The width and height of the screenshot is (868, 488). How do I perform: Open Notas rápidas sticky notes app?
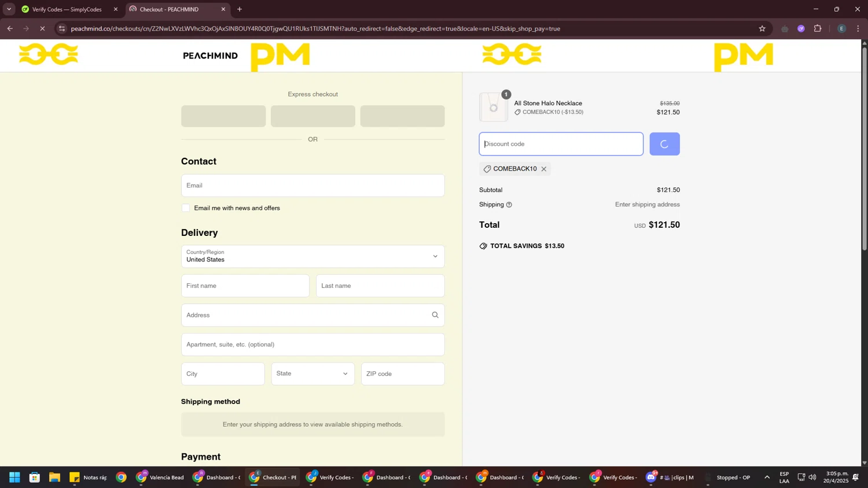[x=89, y=478]
